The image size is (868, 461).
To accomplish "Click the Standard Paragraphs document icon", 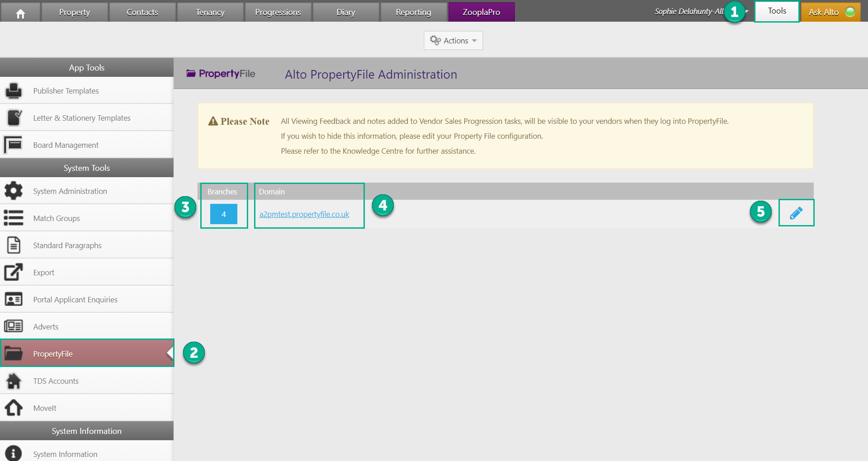I will (x=14, y=245).
